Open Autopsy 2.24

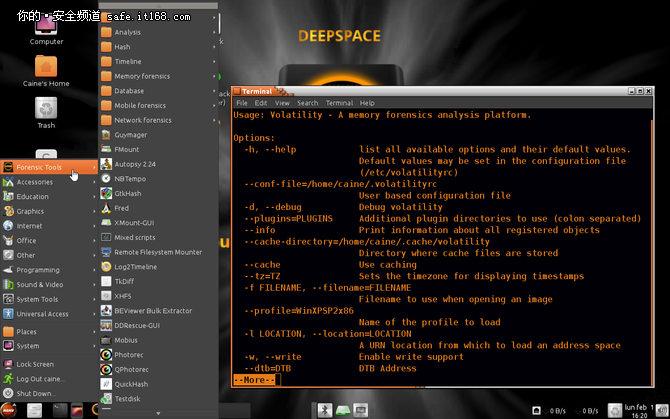pos(135,163)
